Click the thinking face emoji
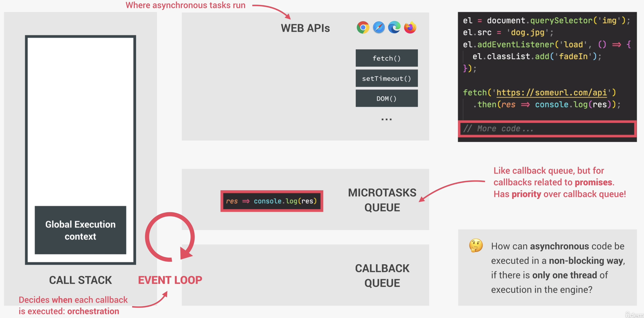The height and width of the screenshot is (318, 644). (x=476, y=245)
